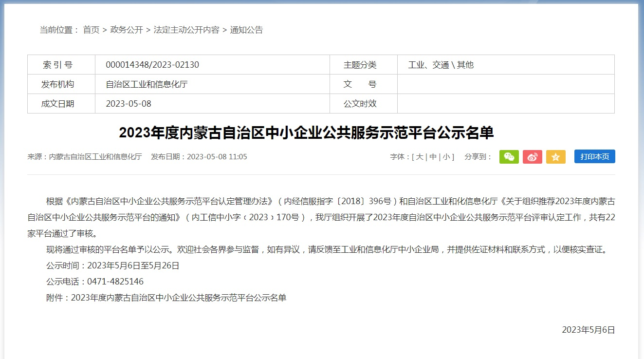Screen dimensions: 644x359
Task: Share page via Weibo icon
Action: pyautogui.click(x=532, y=157)
